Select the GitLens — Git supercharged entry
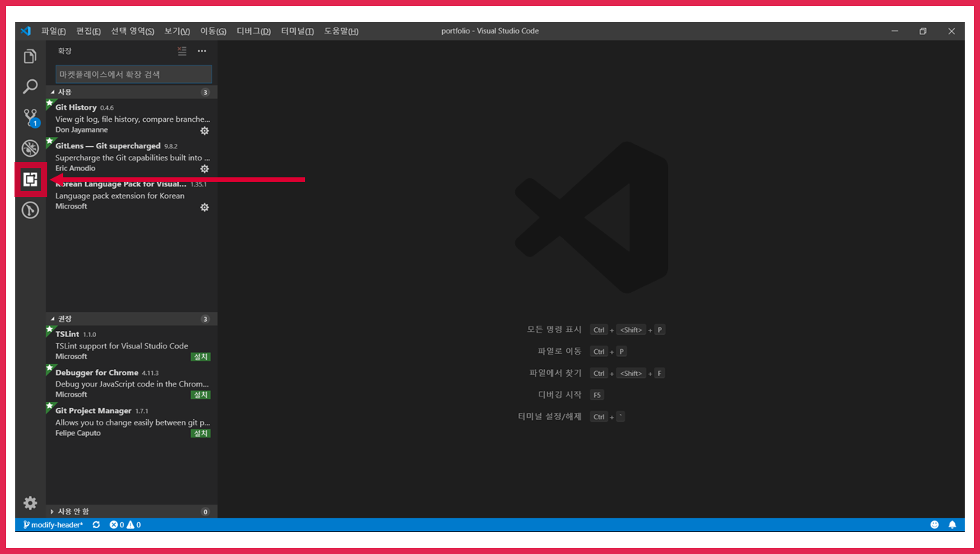This screenshot has height=554, width=980. pos(132,157)
